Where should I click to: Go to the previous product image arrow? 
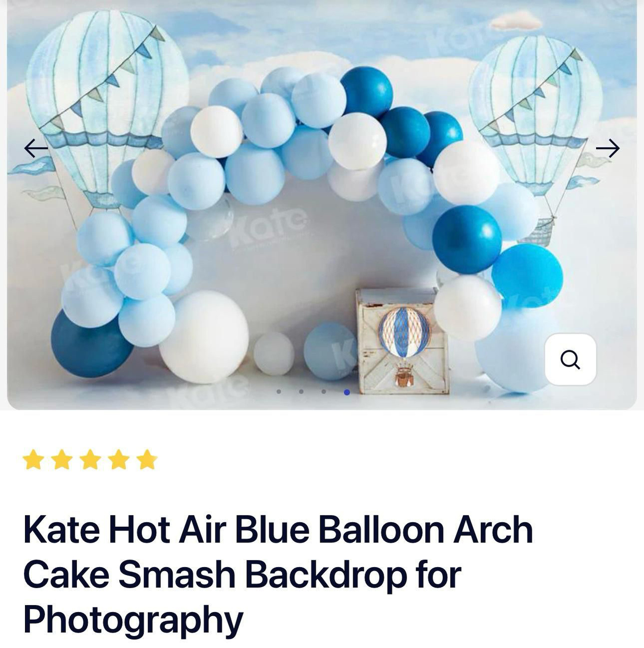point(36,148)
